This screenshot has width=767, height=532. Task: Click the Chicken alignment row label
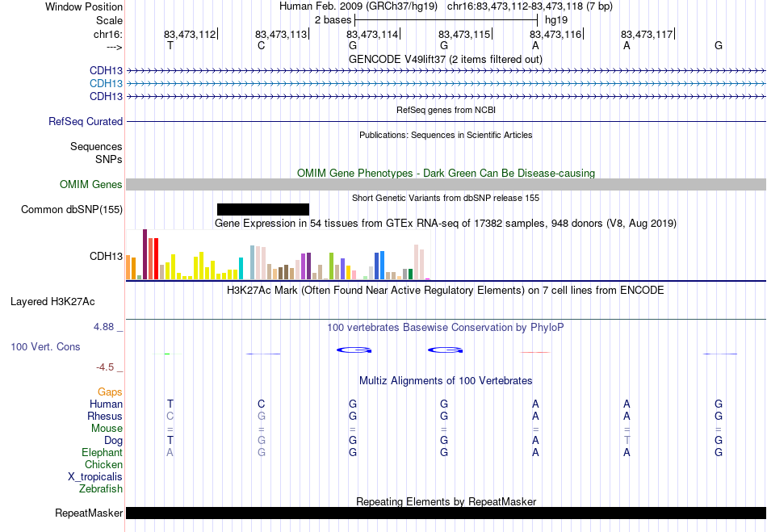[x=103, y=464]
